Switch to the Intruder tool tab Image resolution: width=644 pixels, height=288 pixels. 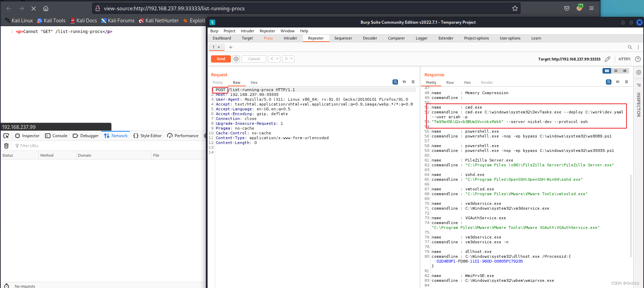click(290, 38)
